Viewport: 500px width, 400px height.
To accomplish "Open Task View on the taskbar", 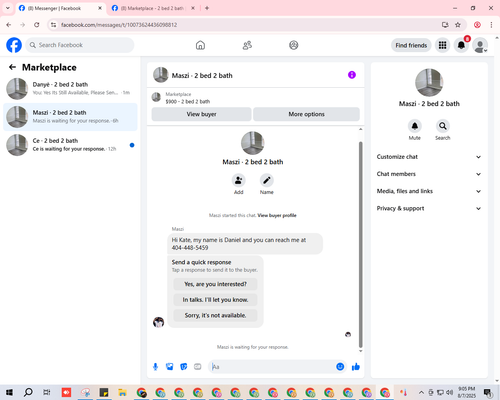I will (x=47, y=392).
